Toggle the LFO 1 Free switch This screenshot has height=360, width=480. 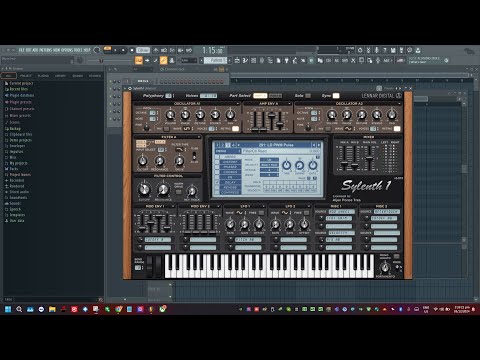(262, 213)
